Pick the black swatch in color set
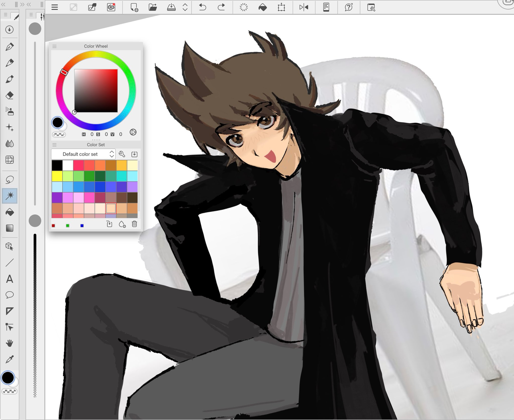The width and height of the screenshot is (514, 420). click(57, 165)
